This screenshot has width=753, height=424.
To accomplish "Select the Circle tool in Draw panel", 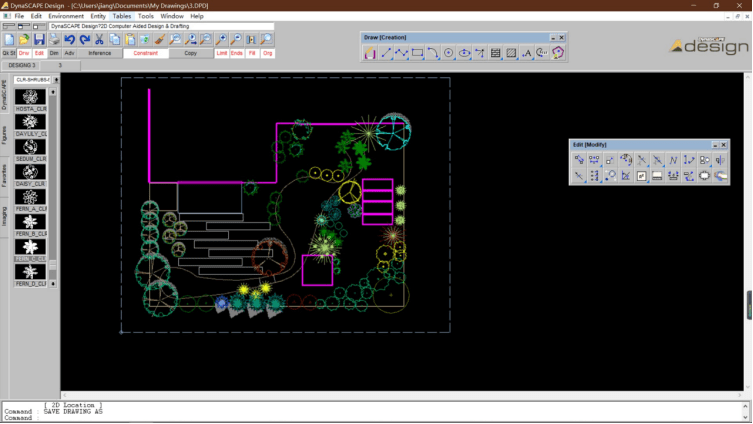I will (x=449, y=53).
